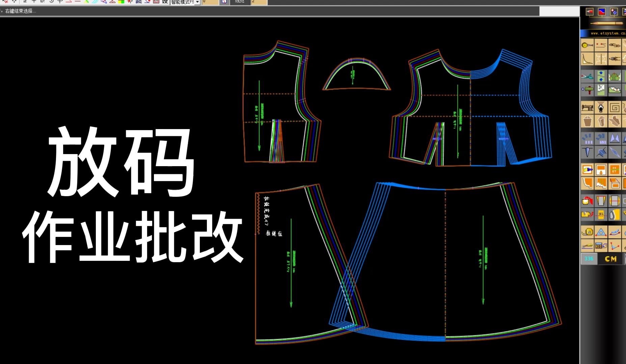Select the spiral tool in right toolbar
Screen dimensions: 626x364
(615, 107)
